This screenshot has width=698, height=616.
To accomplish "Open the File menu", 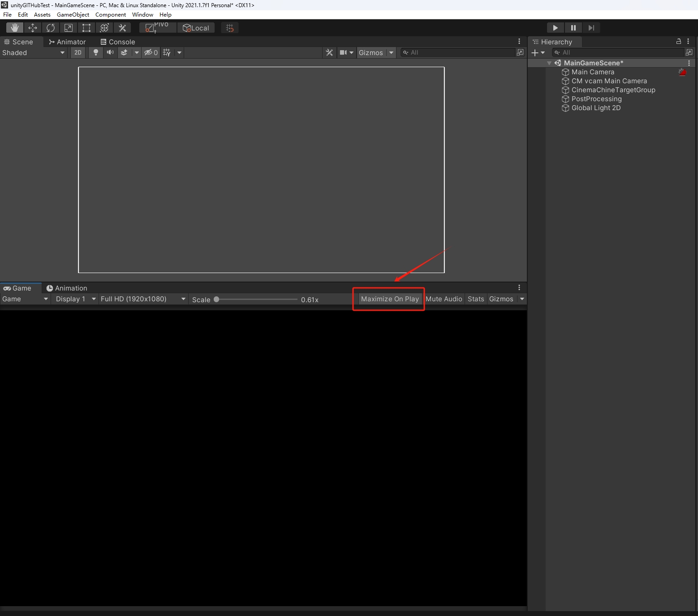I will 8,14.
